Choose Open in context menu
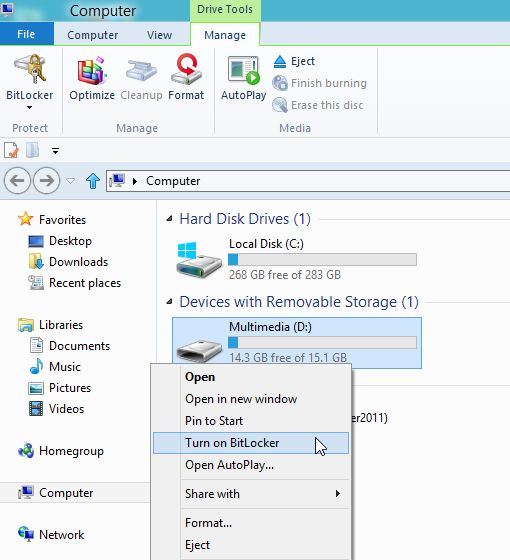The image size is (510, 560). pos(251,377)
